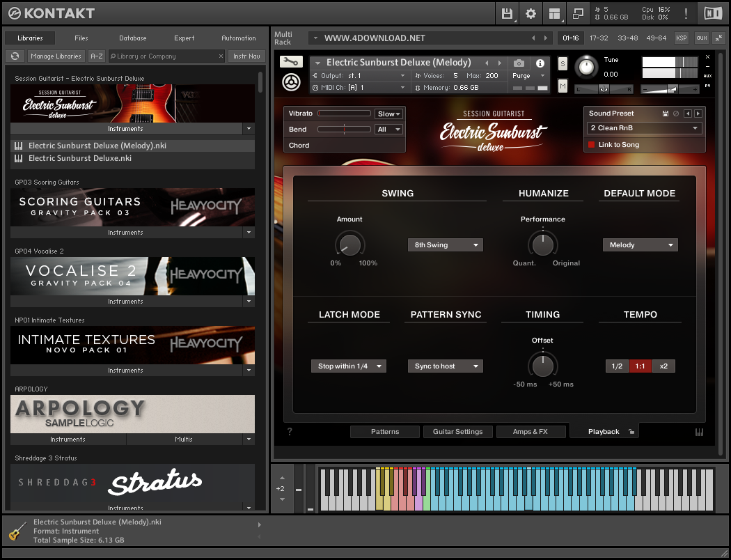Screen dimensions: 731x560
Task: Save the current Sound Preset
Action: coord(666,114)
